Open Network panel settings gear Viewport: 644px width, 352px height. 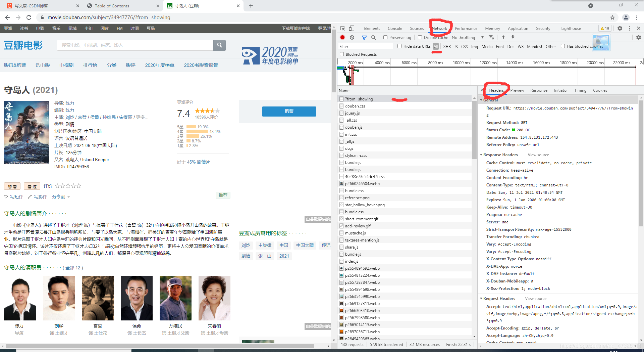(639, 37)
